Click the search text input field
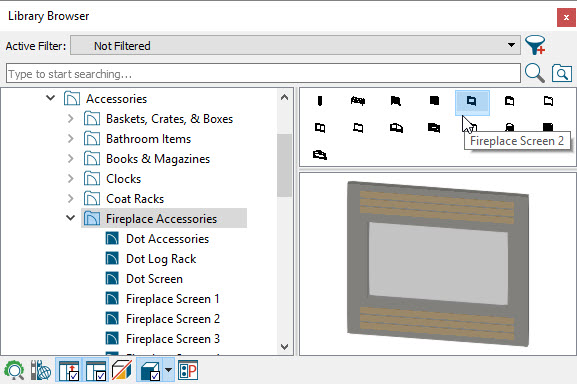Viewport: 577px width, 384px height. [x=263, y=73]
